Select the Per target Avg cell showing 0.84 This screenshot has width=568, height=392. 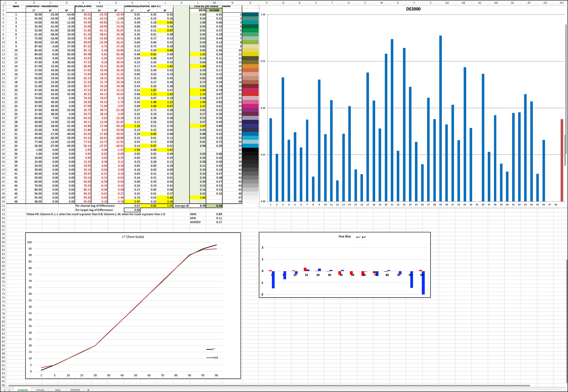[x=131, y=210]
